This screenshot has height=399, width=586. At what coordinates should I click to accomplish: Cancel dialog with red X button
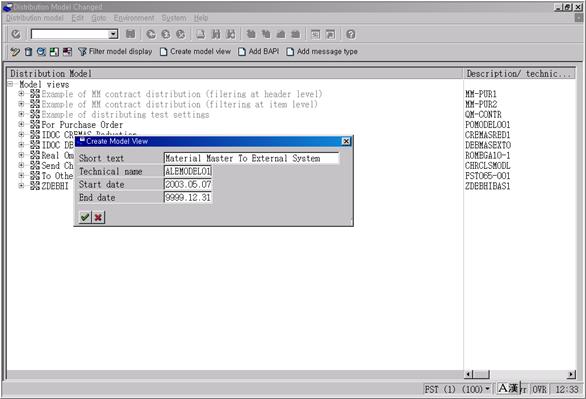click(98, 217)
